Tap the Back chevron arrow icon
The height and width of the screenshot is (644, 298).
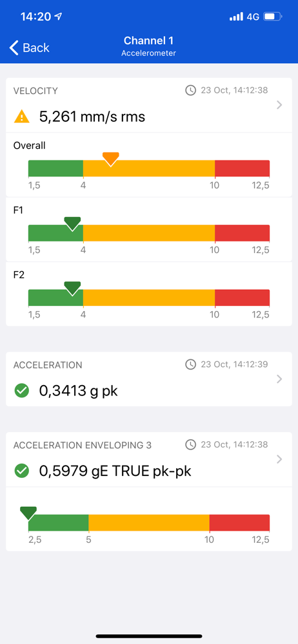pos(14,48)
